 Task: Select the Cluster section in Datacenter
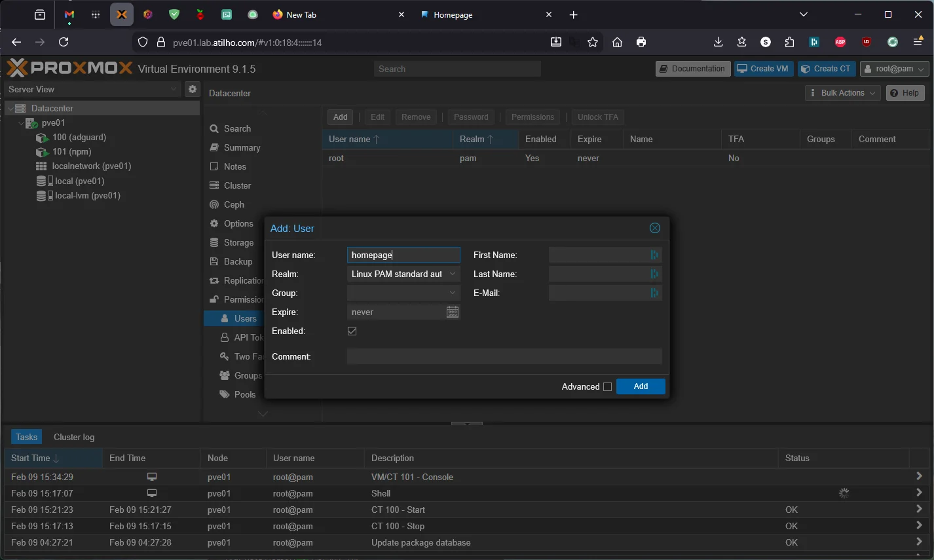(236, 185)
